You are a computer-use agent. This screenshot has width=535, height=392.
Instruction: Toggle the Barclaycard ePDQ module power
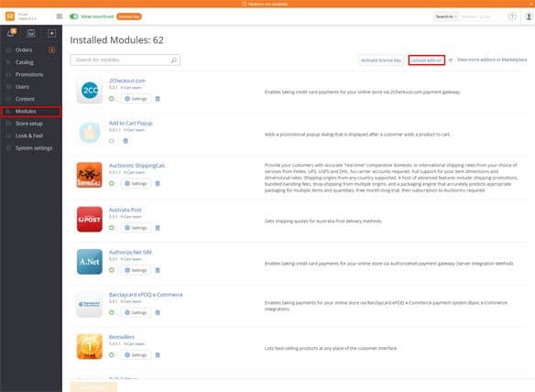[x=111, y=312]
